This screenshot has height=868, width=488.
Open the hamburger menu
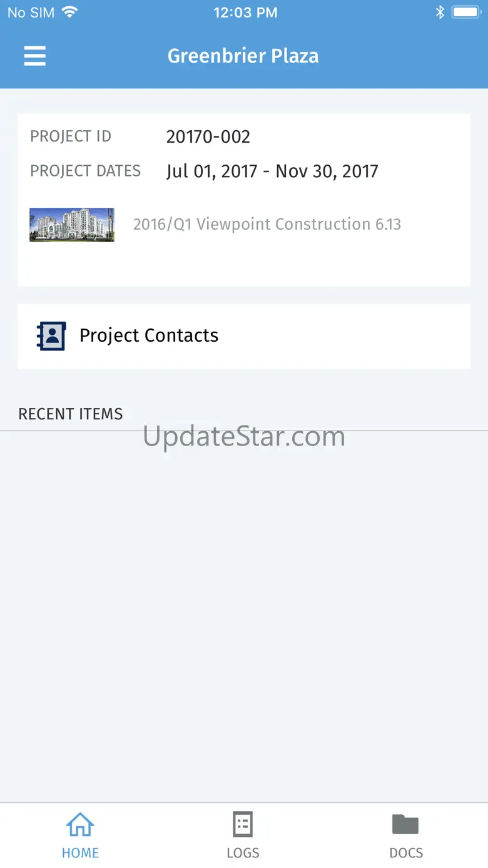[x=35, y=56]
